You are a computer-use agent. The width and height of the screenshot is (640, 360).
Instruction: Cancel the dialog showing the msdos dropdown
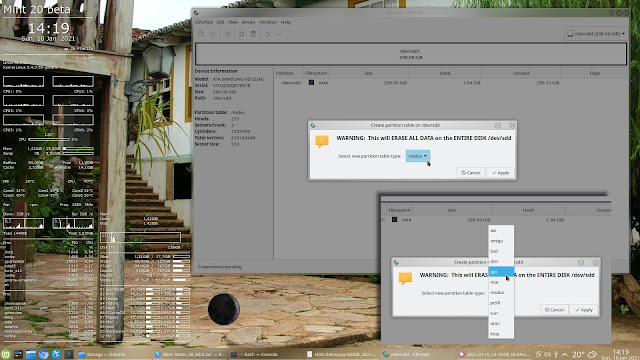pyautogui.click(x=471, y=173)
